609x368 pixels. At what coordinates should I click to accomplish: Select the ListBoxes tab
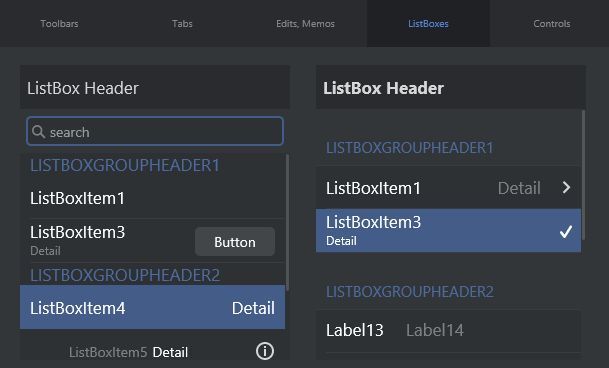pos(428,24)
